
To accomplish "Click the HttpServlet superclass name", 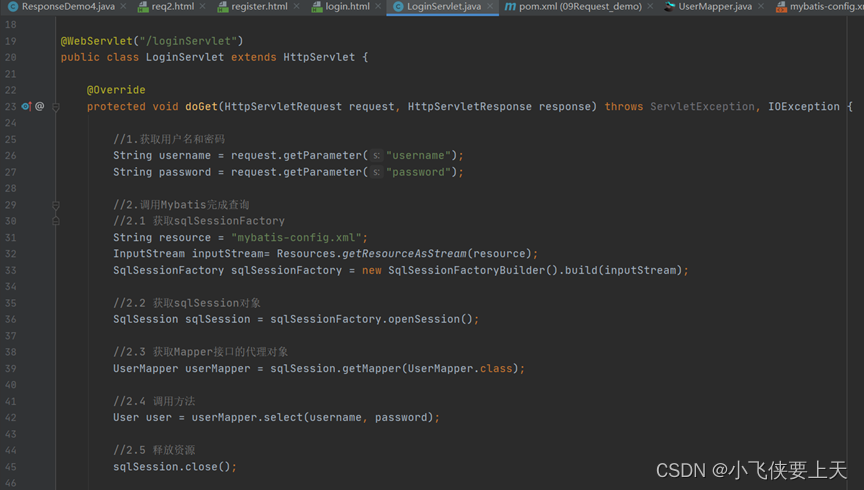I will click(x=319, y=57).
